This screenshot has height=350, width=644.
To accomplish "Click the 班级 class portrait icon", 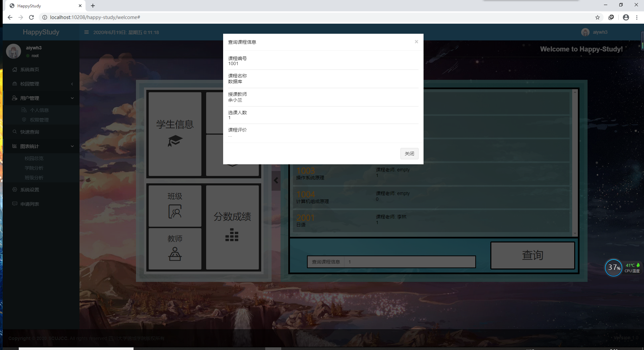I will click(x=175, y=212).
